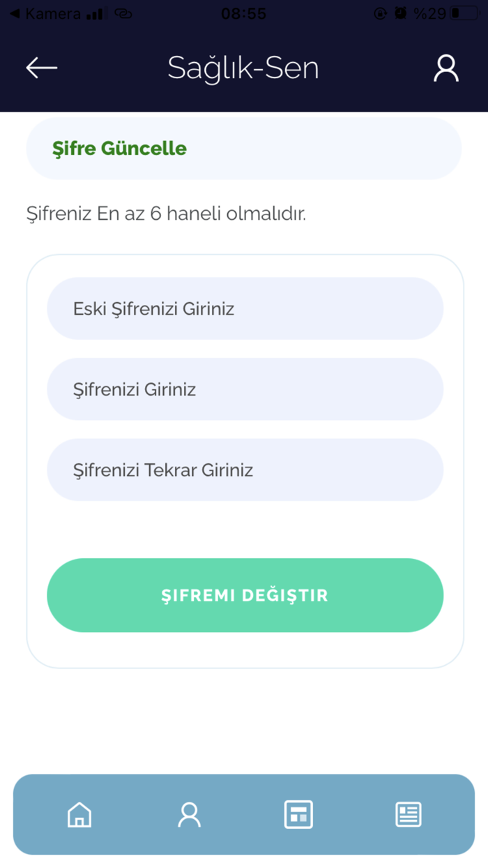488x868 pixels.
Task: Open the profile icon at top right
Action: click(446, 67)
